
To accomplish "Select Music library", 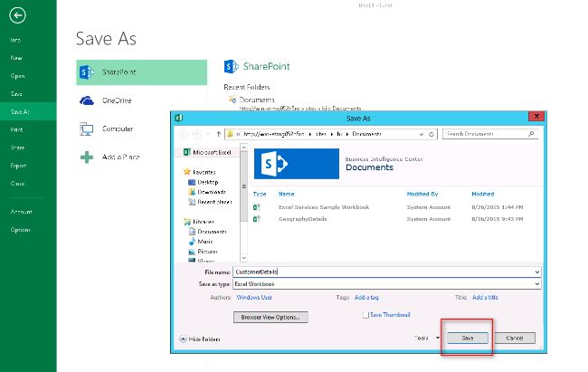I will click(201, 242).
